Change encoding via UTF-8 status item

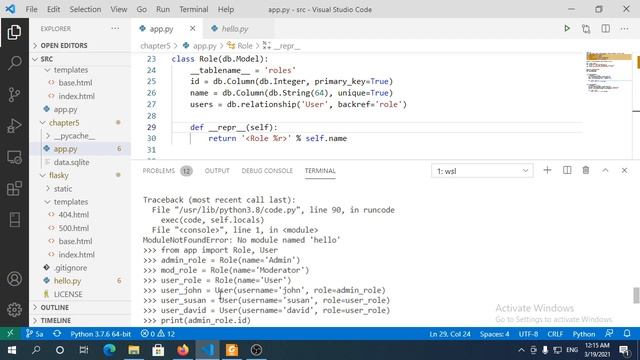coord(528,333)
